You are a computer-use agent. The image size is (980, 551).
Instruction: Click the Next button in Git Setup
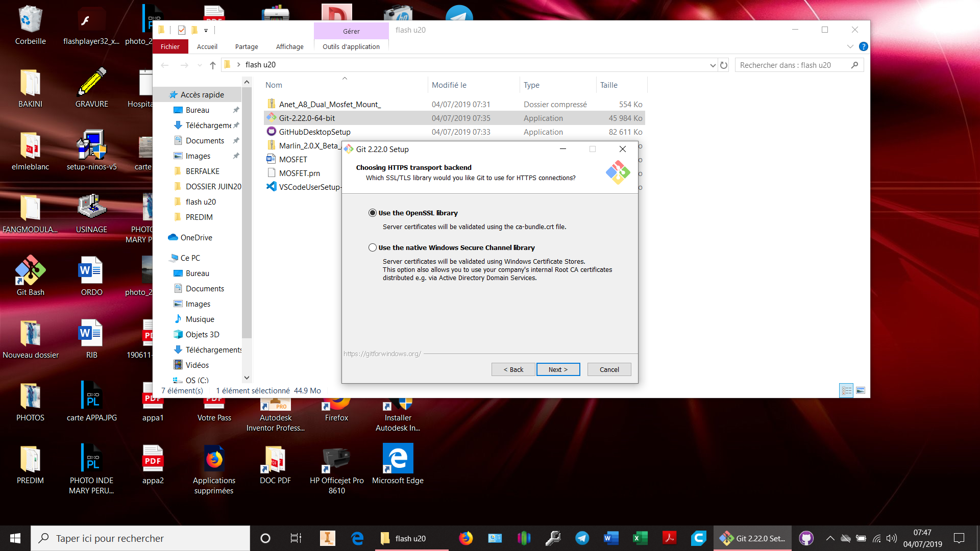point(558,369)
